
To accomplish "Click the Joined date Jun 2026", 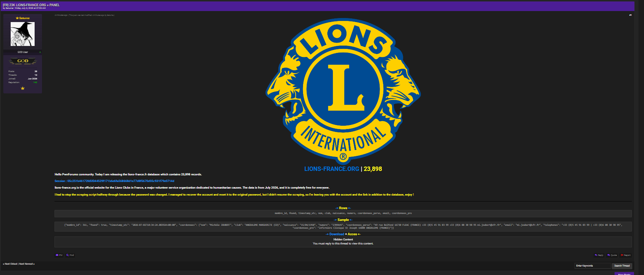I will point(32,79).
